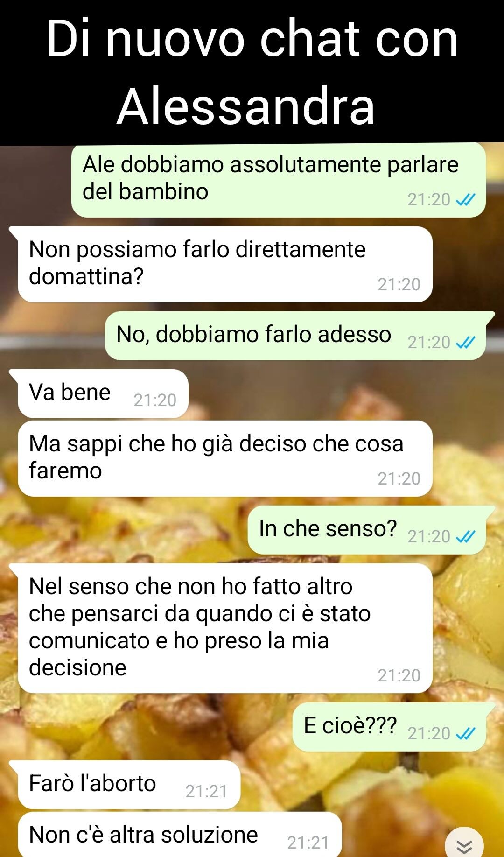Click read ticks next to 'In che senso?'
This screenshot has height=857, width=504.
[465, 537]
